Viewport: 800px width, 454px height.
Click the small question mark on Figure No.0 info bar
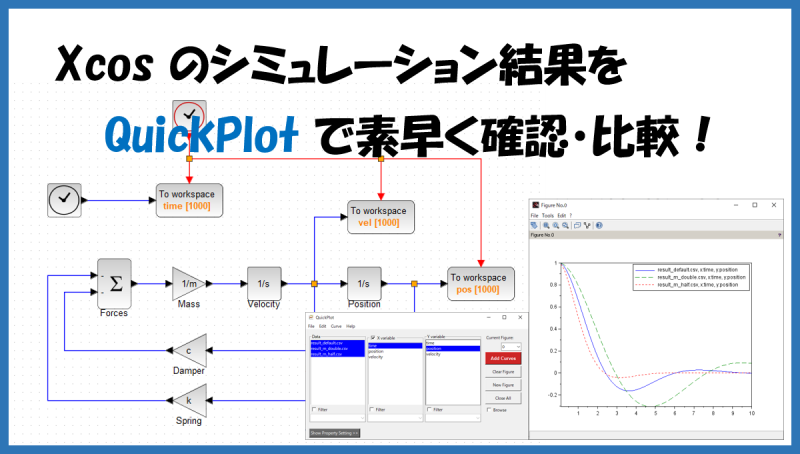click(x=779, y=235)
